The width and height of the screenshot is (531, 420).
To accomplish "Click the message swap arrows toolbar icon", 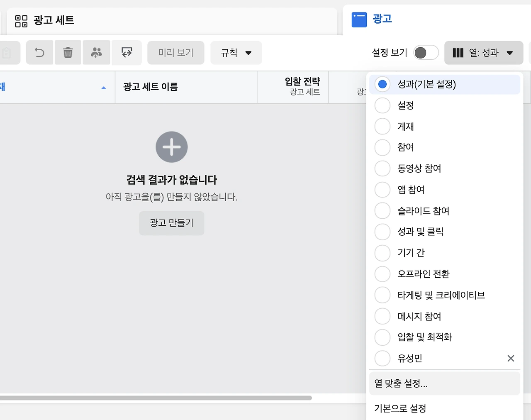I will pos(127,53).
